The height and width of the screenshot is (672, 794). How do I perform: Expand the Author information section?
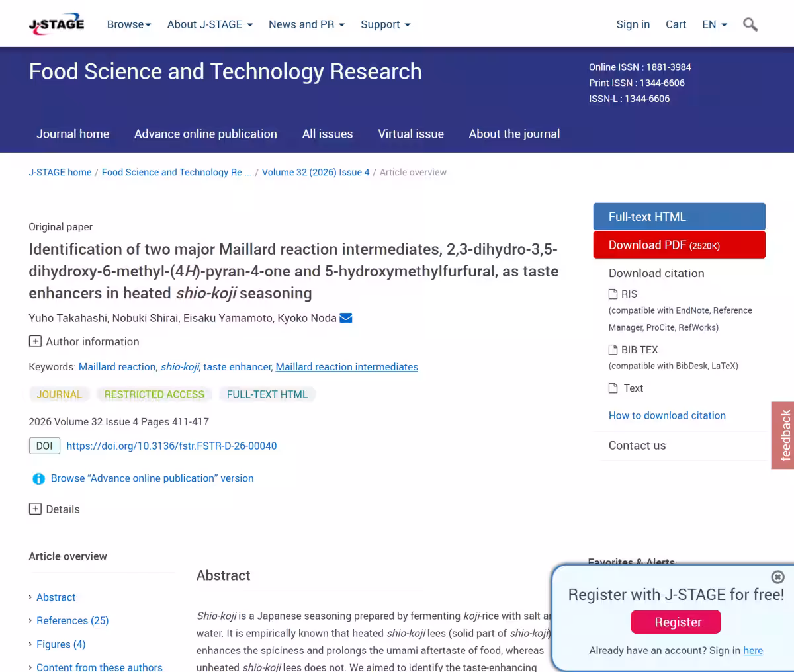84,341
